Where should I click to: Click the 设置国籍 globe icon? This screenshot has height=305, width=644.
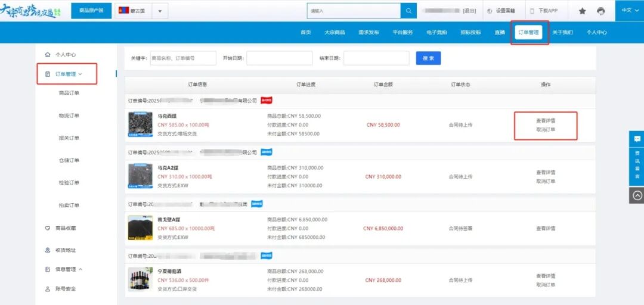pos(490,11)
